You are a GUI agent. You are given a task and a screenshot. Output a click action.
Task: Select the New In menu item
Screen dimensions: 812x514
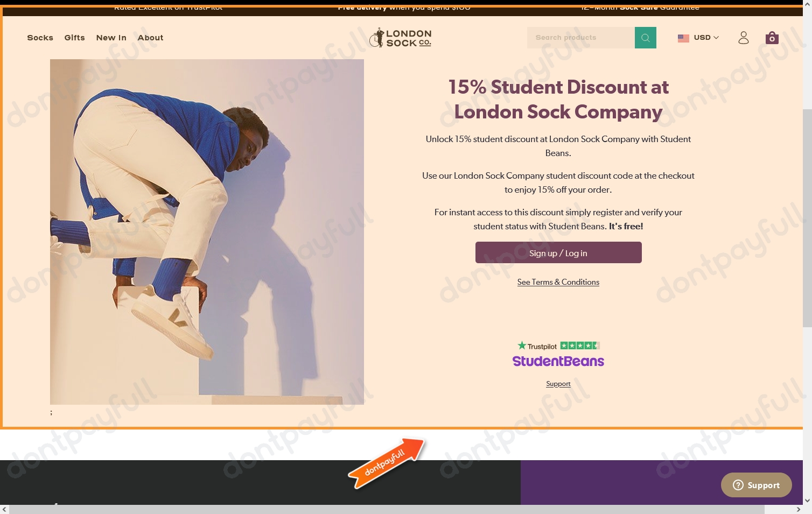[x=111, y=38]
